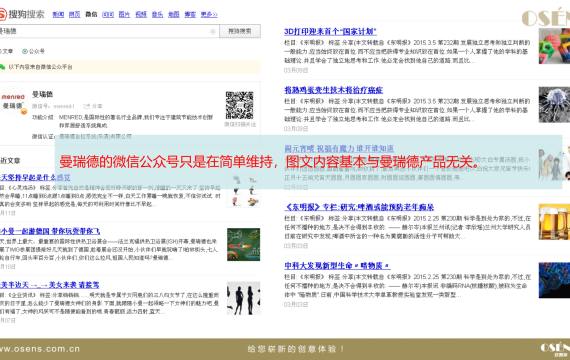Open the article 中科大发现新型生命"暗物质"
Screen dimensions: 570x360
pos(337,266)
